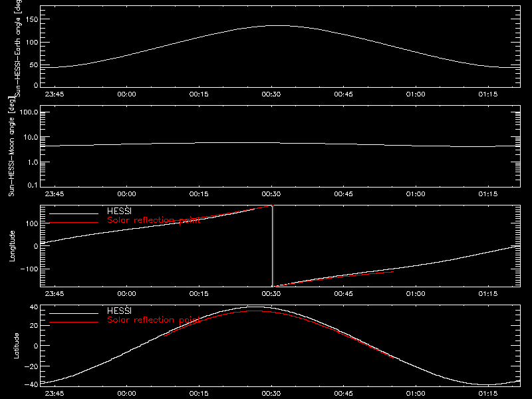The width and height of the screenshot is (532, 399).
Task: Click 00:45 time label of Longitude plot
Action: [x=343, y=293]
